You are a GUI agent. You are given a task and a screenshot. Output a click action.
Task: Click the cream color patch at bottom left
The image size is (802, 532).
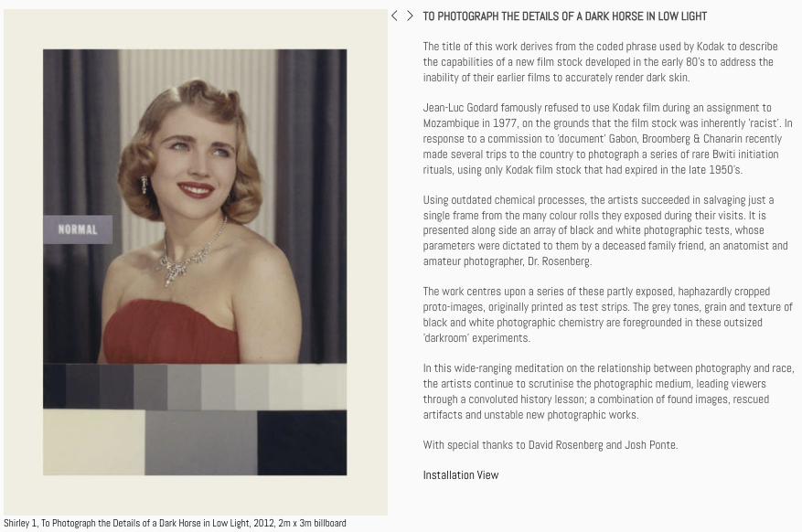coord(94,442)
